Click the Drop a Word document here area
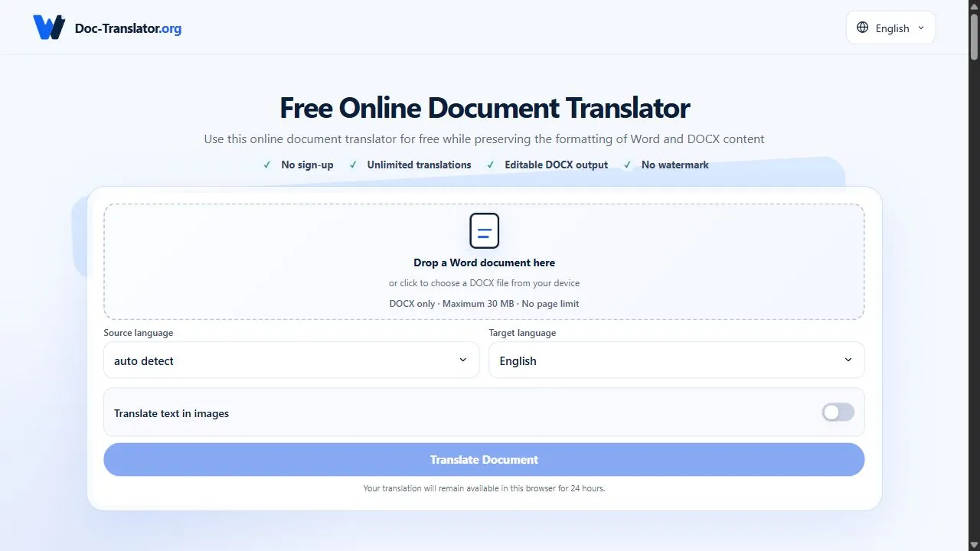980x551 pixels. point(484,262)
